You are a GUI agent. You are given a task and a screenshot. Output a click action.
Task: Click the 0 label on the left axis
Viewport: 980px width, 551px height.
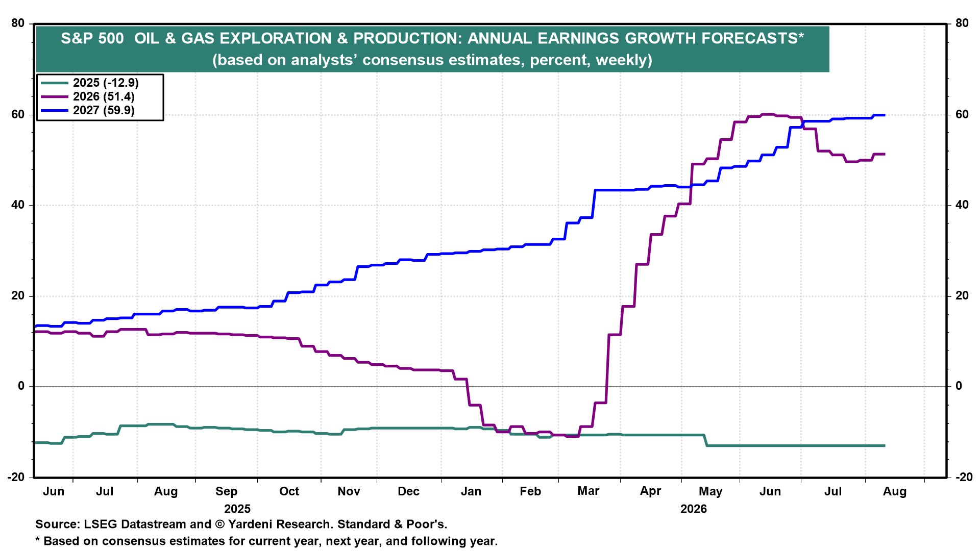click(x=21, y=386)
